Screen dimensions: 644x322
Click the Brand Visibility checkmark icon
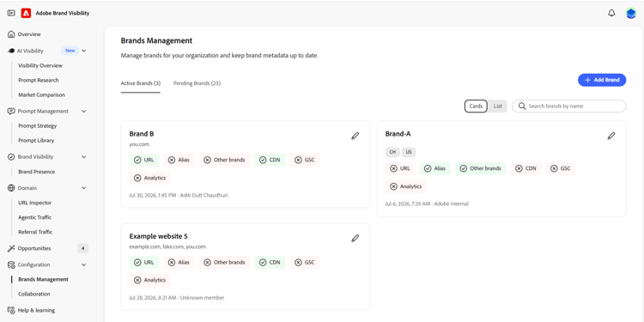[x=11, y=157]
